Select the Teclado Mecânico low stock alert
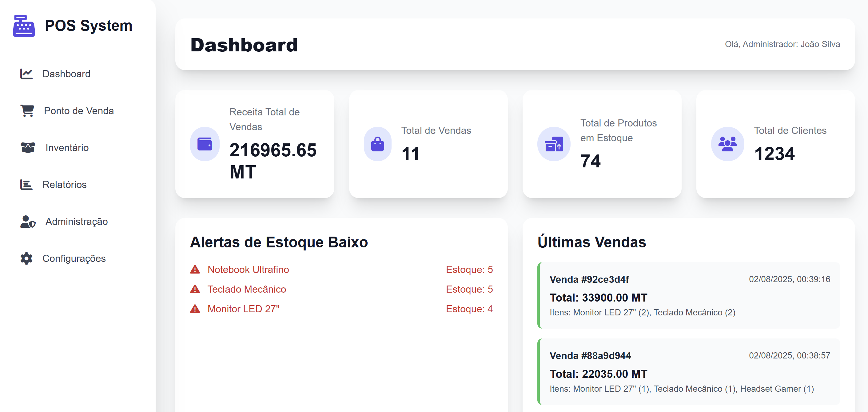 (x=247, y=289)
